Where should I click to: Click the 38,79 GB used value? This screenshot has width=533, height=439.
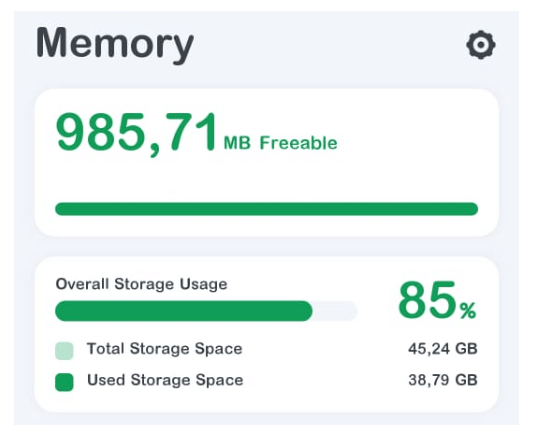tap(443, 380)
